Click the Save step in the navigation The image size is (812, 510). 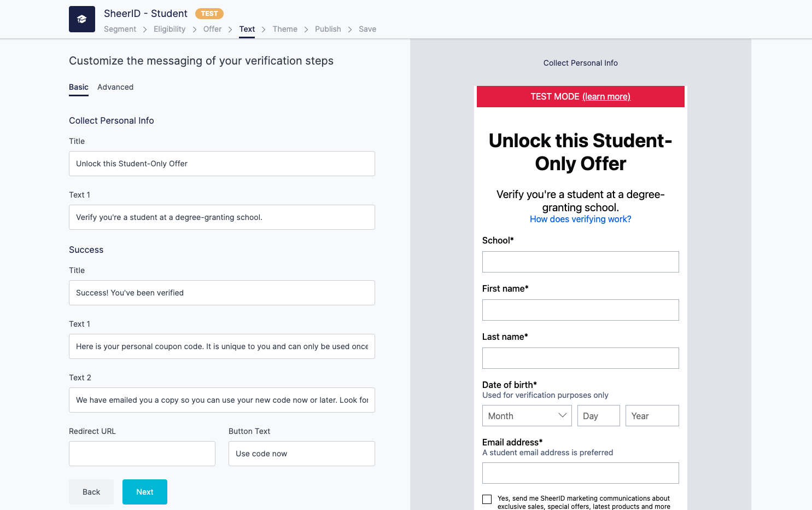click(x=367, y=29)
